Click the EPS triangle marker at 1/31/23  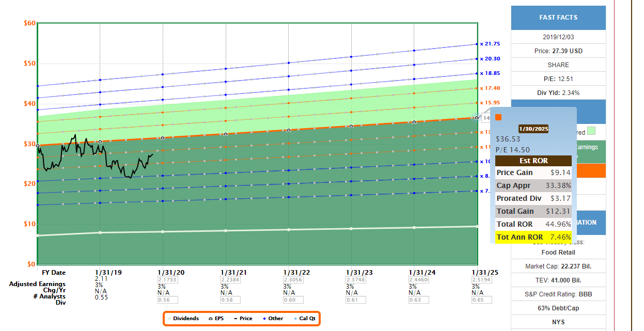[x=351, y=126]
